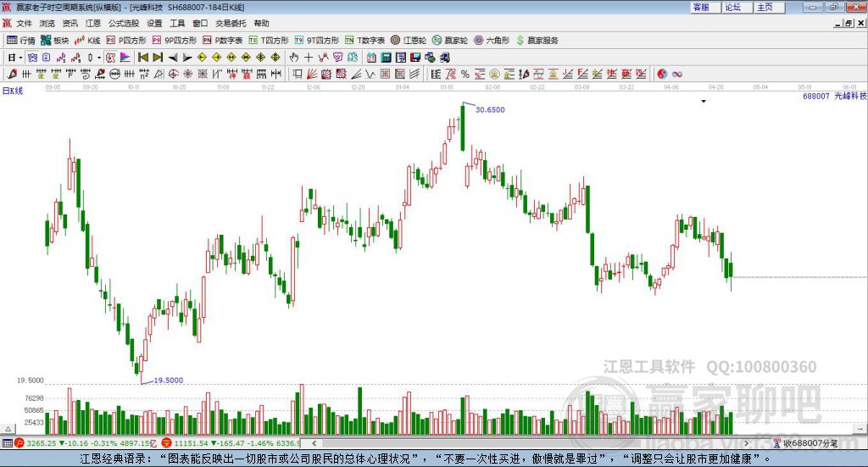Viewport: 868px width, 467px height.
Task: Select the spiral drawing tool
Action: point(86,74)
